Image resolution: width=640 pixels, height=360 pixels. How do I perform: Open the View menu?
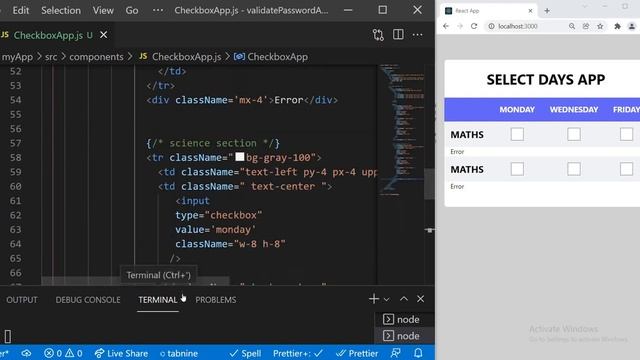(103, 10)
